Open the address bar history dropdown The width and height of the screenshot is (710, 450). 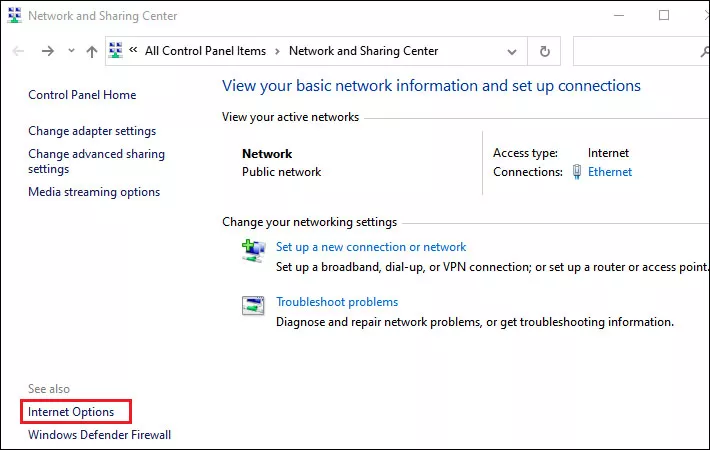(512, 52)
